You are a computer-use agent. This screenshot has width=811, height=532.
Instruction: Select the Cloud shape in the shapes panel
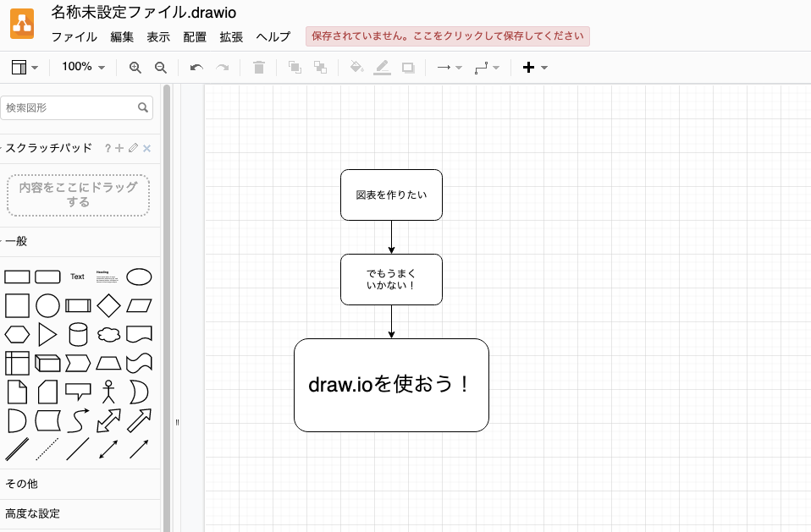tap(108, 334)
